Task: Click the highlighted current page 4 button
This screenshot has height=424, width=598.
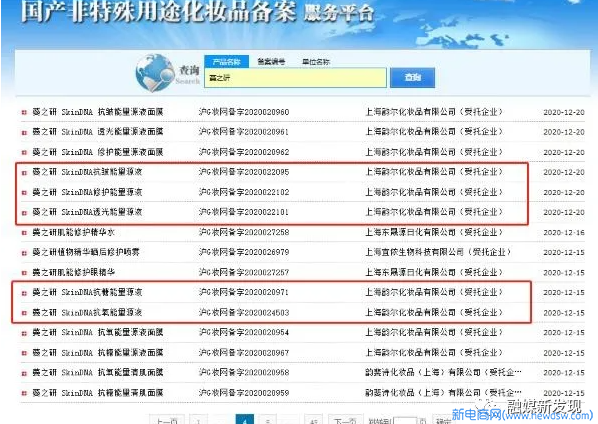Action: point(245,420)
